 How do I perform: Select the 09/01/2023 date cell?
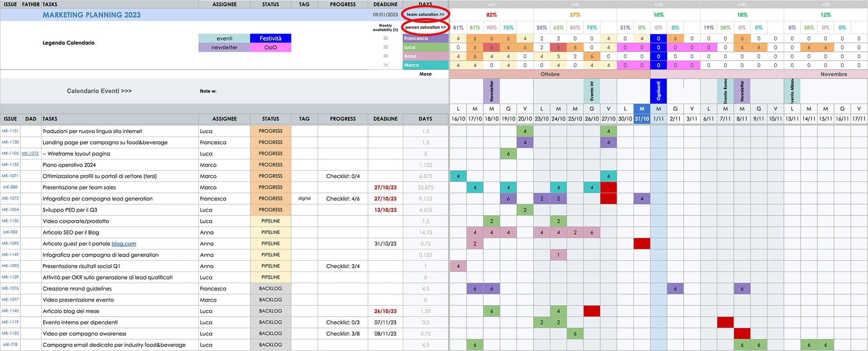[x=385, y=15]
